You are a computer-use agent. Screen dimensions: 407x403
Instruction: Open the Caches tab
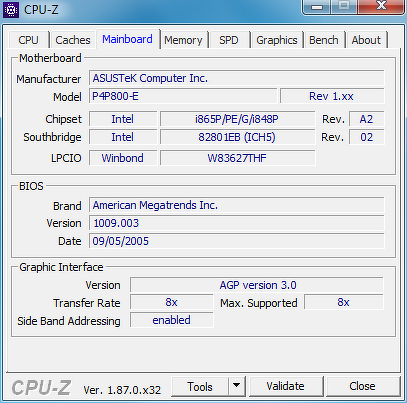(73, 40)
